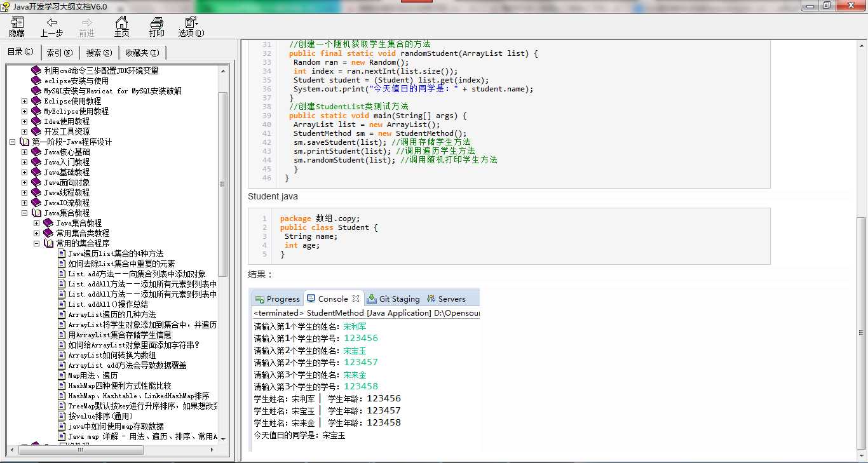The width and height of the screenshot is (868, 463).
Task: Click the code line 'int age;'
Action: [x=302, y=245]
